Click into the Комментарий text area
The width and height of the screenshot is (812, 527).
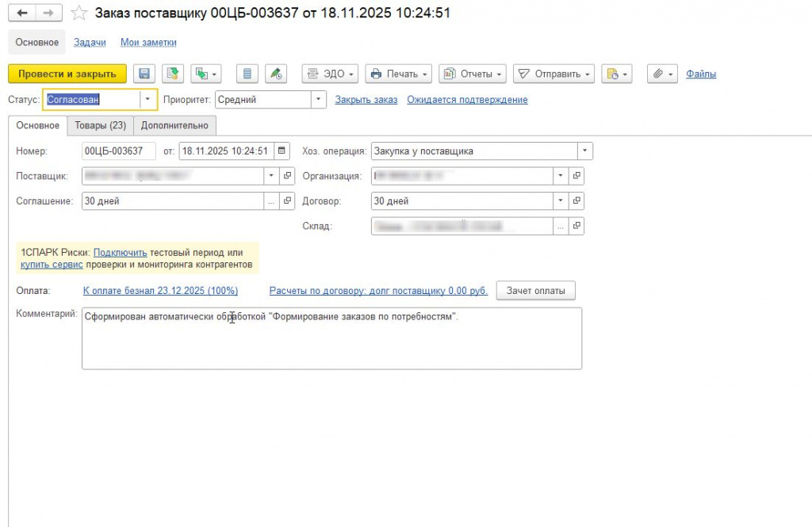click(x=332, y=338)
